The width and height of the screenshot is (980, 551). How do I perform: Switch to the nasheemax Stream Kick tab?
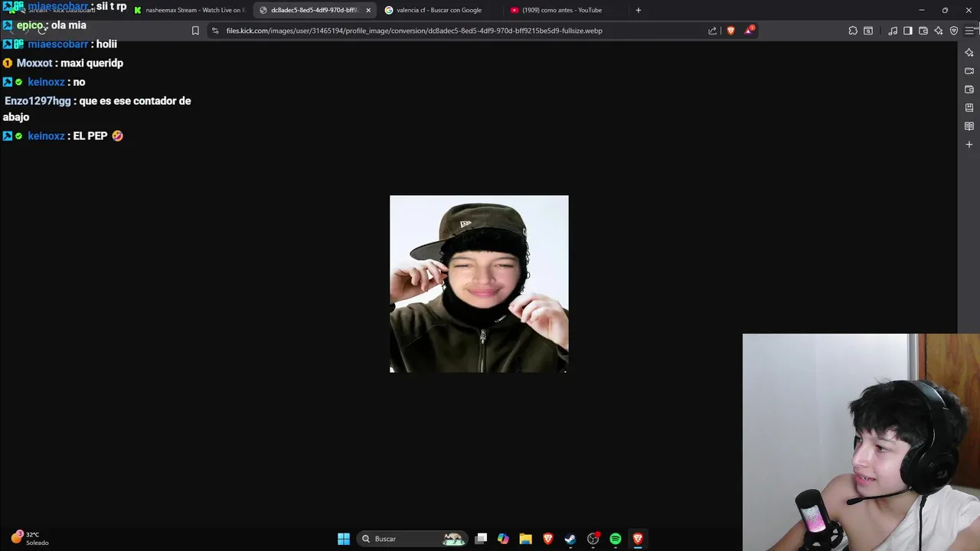[189, 10]
